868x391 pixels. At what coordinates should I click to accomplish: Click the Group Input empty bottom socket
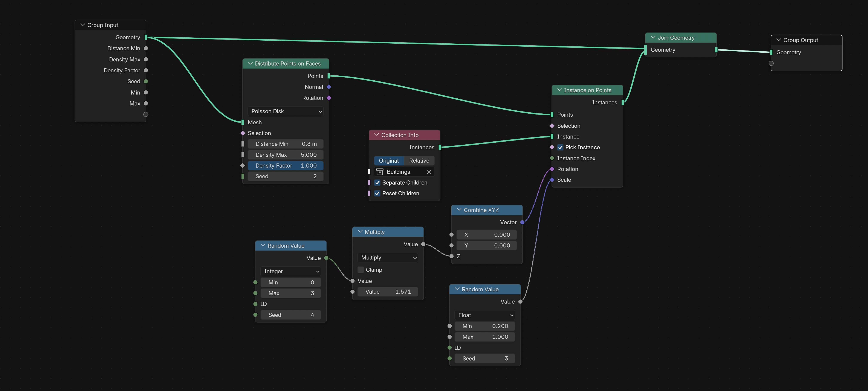[x=146, y=114]
